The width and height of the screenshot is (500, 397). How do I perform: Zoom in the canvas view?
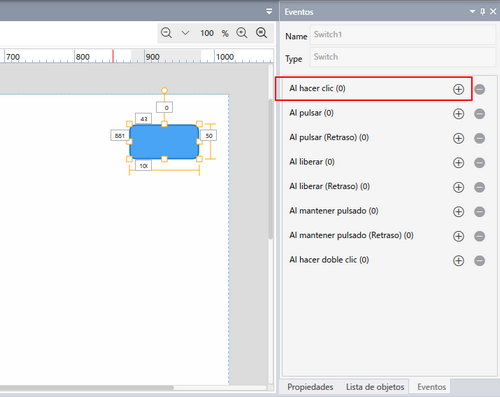tap(242, 33)
